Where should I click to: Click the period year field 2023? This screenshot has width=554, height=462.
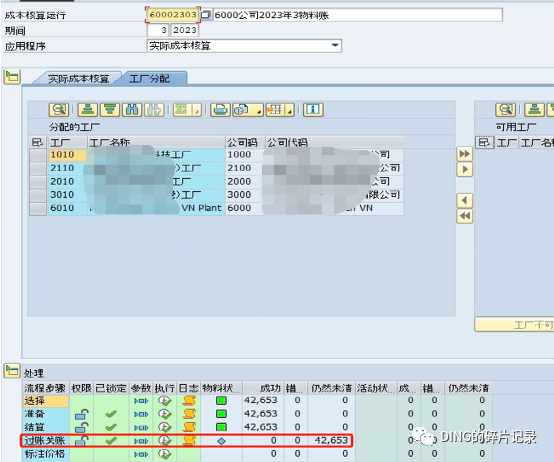point(185,30)
